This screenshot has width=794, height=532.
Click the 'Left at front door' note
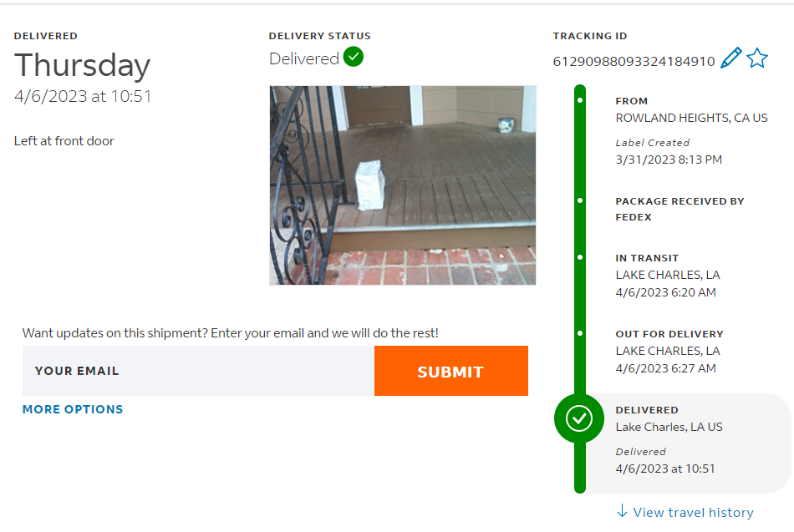tap(64, 141)
